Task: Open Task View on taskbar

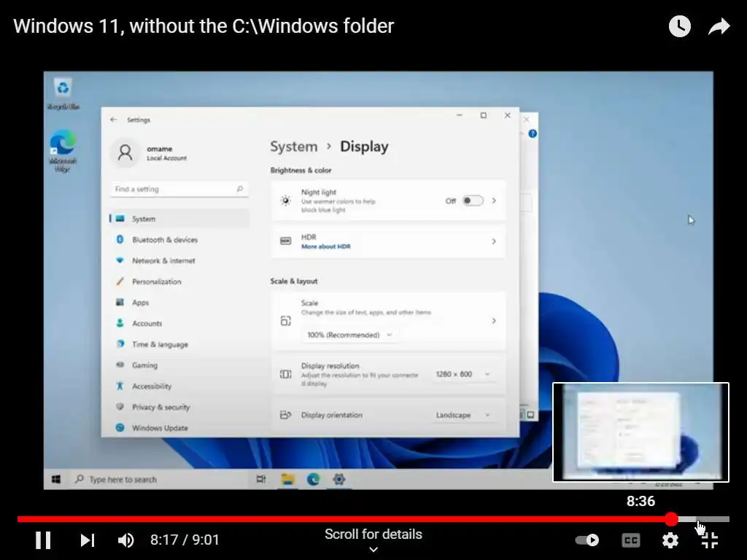Action: (261, 479)
